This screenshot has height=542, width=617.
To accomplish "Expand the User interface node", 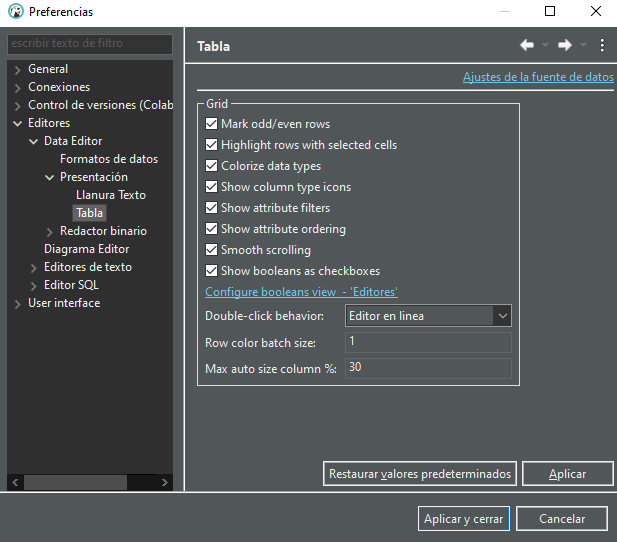I will [17, 304].
